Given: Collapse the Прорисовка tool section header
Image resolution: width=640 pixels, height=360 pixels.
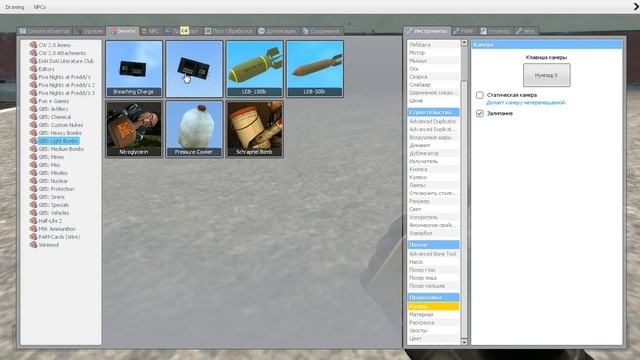Looking at the screenshot, I should [433, 298].
